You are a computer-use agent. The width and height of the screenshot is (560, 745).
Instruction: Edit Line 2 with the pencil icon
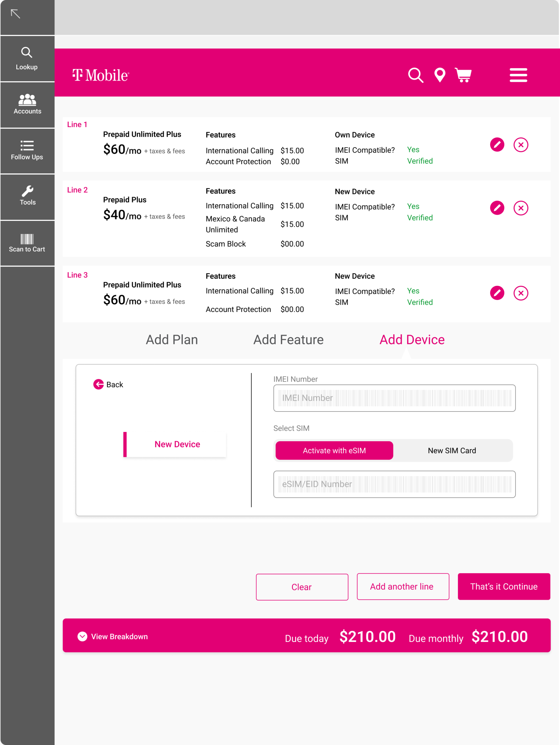point(497,208)
